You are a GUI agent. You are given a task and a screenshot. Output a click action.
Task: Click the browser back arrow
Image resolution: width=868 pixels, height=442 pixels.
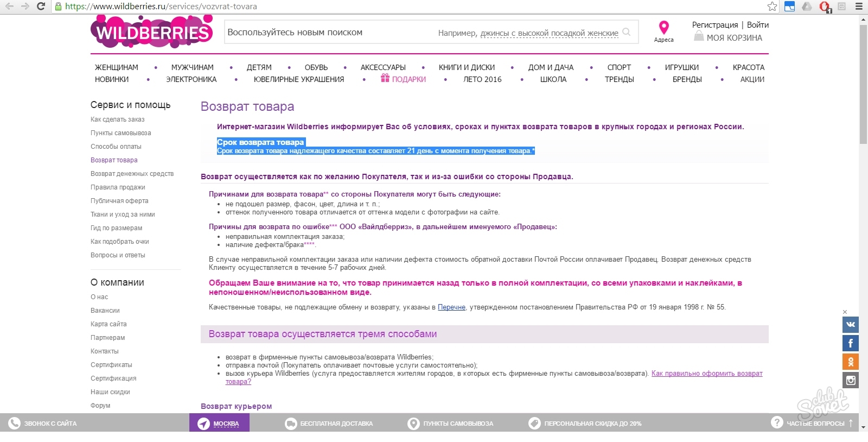9,7
